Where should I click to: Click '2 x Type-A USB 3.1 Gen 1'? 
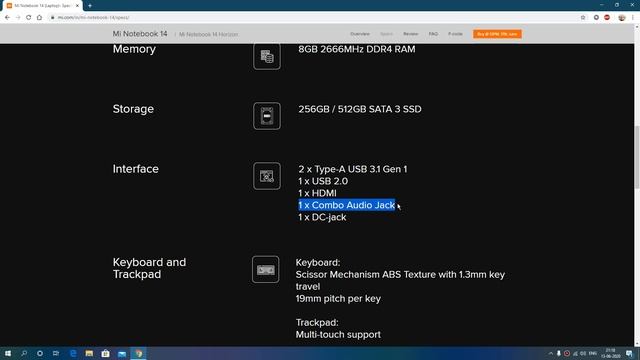[x=353, y=169]
